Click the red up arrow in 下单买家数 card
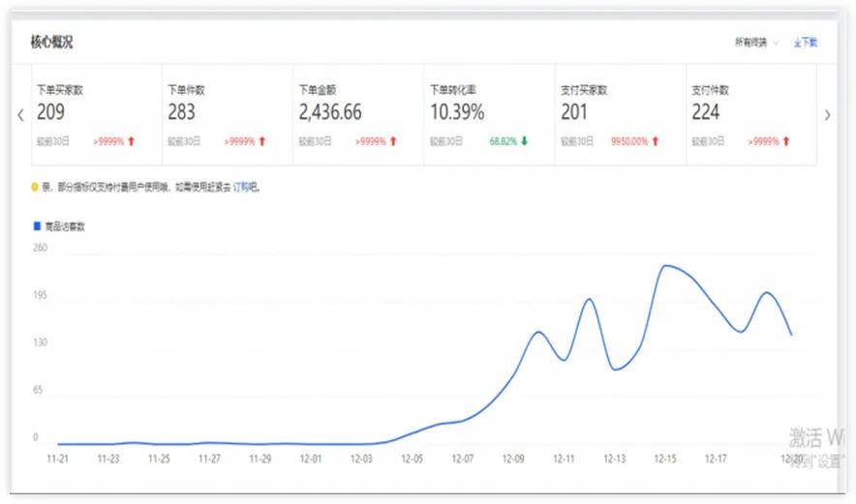The height and width of the screenshot is (504, 856). tap(131, 141)
